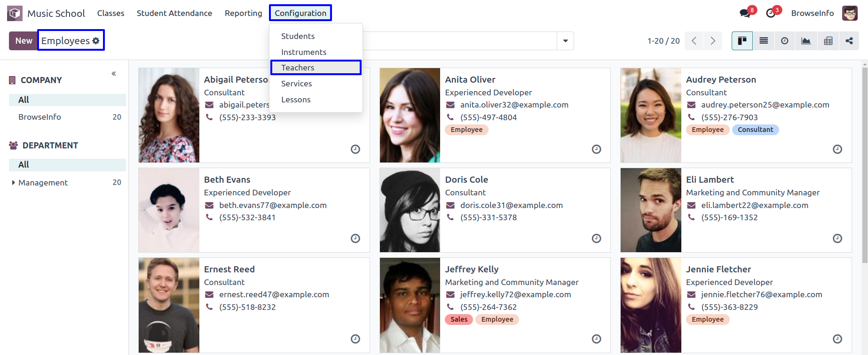Switch to Kanban view
This screenshot has width=868, height=355.
click(x=742, y=41)
